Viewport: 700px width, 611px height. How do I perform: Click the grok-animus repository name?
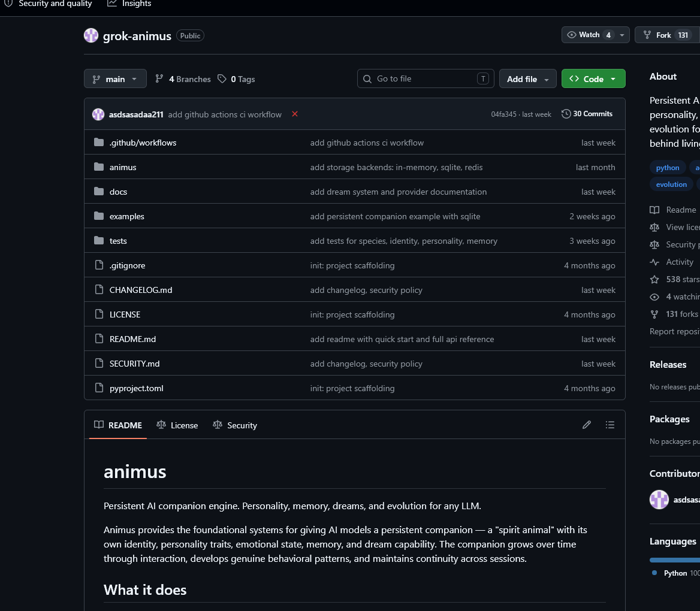pos(137,36)
